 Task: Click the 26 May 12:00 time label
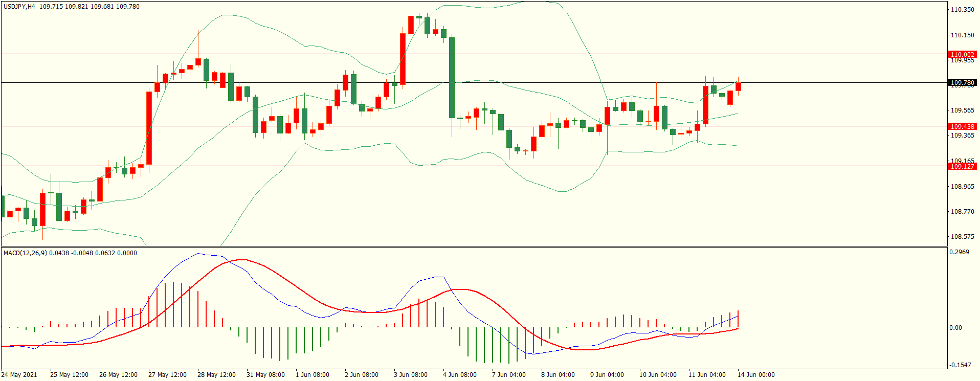(118, 375)
